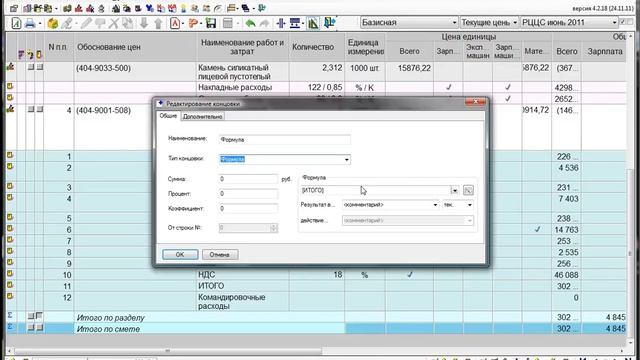Image resolution: width=640 pixels, height=360 pixels.
Task: Open the РЦЦС июнь 2011 dropdown
Action: (569, 22)
